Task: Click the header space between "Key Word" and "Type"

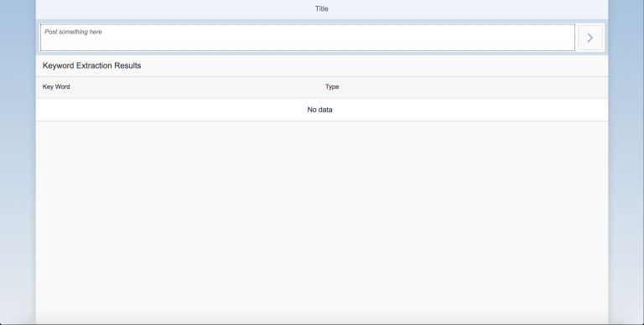Action: coord(197,86)
